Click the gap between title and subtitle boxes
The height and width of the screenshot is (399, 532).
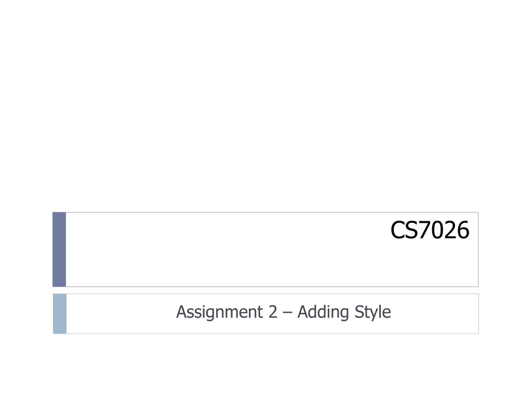pos(266,290)
